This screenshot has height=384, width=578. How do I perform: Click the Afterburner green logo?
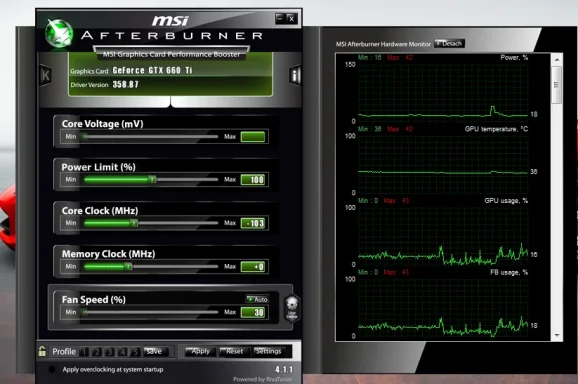pos(59,34)
